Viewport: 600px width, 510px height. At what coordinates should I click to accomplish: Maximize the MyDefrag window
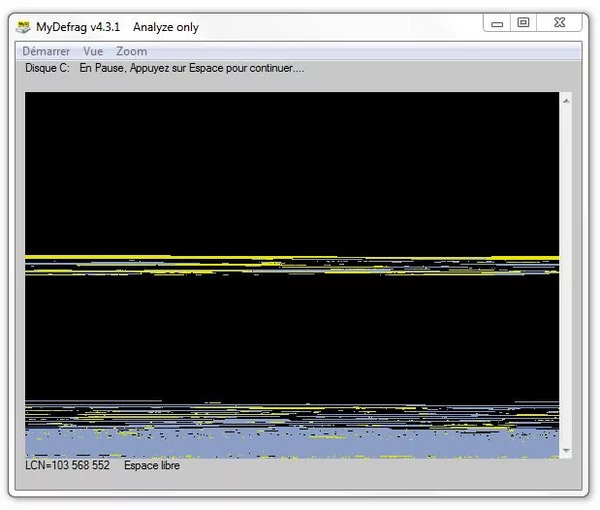coord(523,23)
